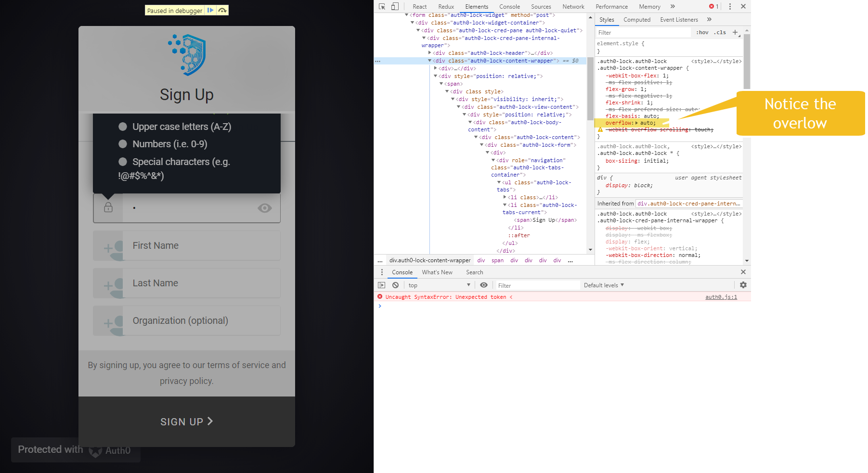
Task: Open DevTools customize three-dot menu
Action: [x=730, y=6]
